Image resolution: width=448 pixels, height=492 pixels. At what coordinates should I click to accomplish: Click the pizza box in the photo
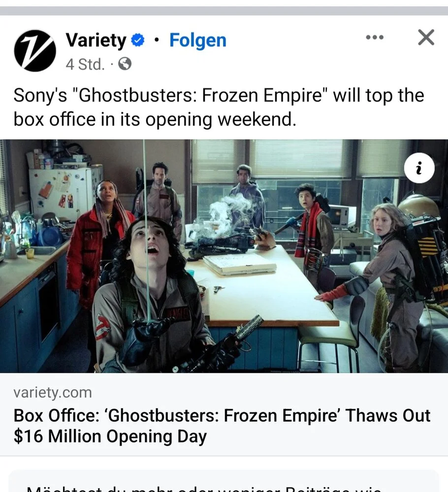tap(240, 264)
